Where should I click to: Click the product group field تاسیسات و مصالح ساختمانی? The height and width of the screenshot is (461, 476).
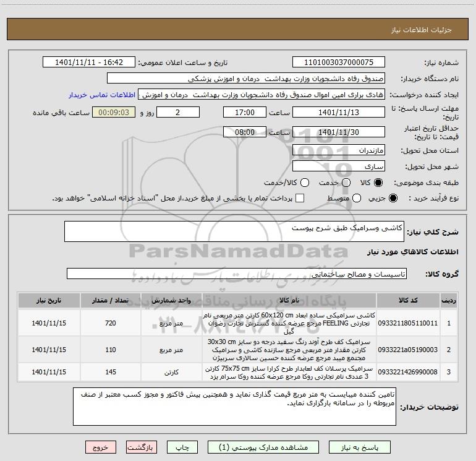click(237, 274)
